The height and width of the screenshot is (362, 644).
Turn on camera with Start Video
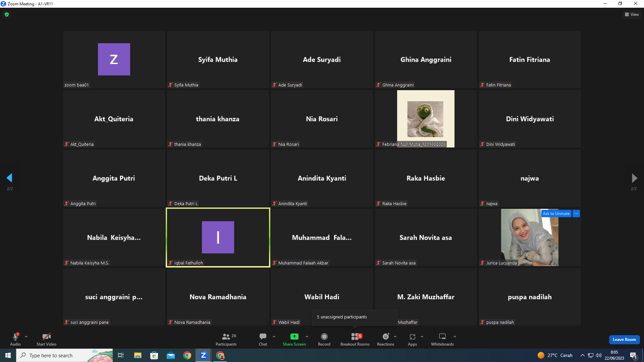[x=46, y=339]
